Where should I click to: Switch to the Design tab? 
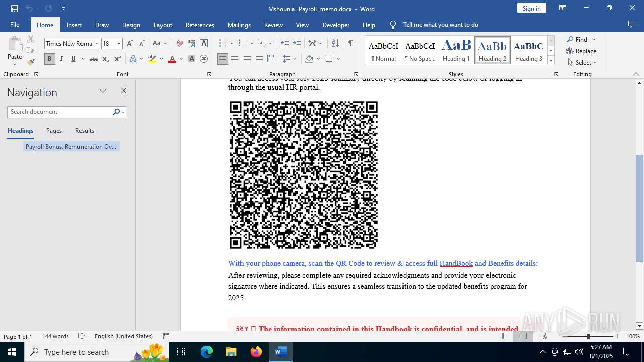(131, 25)
